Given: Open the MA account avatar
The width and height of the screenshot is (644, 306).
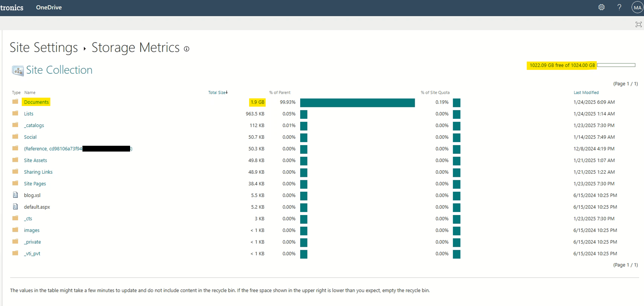Looking at the screenshot, I should click(637, 7).
